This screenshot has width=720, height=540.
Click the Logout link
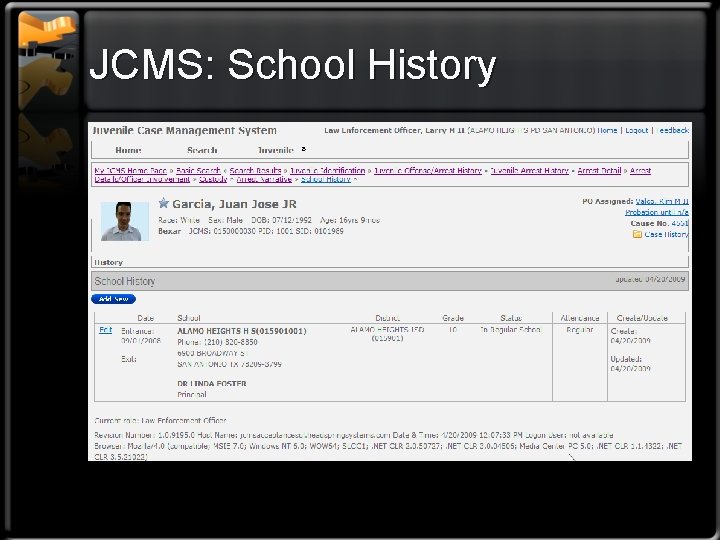636,130
